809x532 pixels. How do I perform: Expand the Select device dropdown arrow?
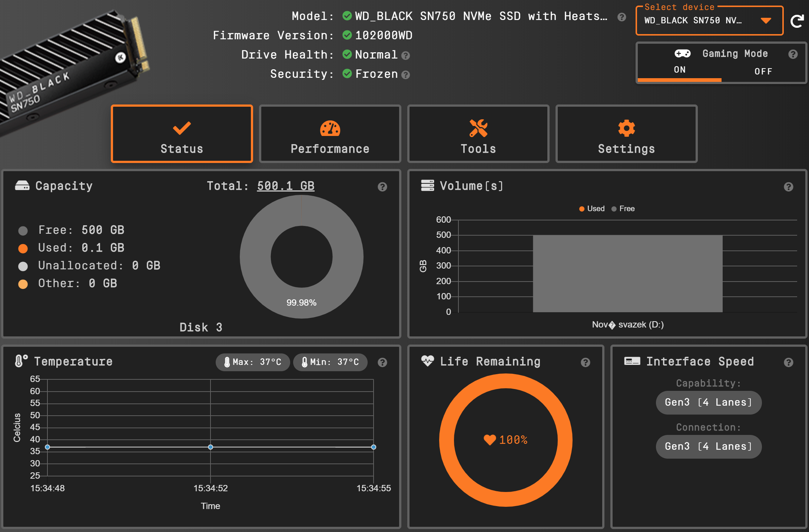point(766,21)
